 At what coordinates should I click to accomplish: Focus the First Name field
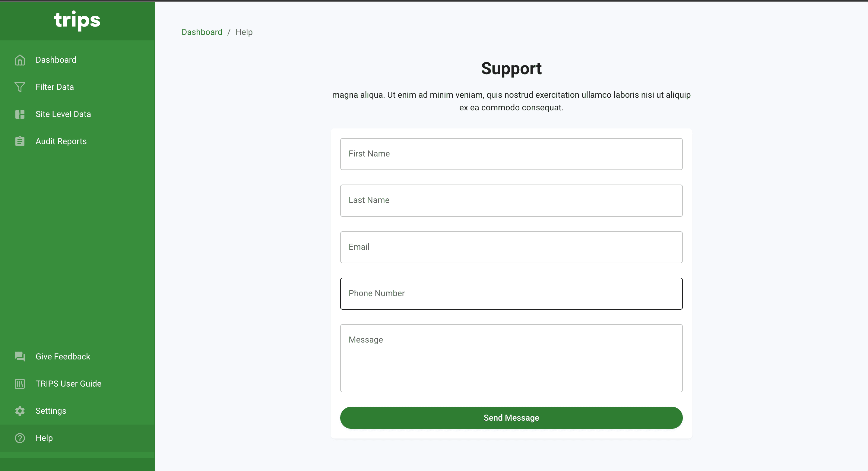511,154
